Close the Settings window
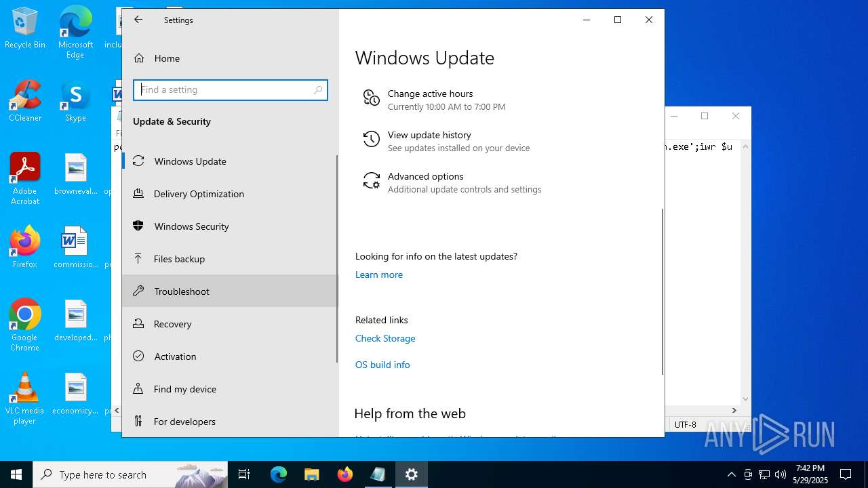 click(649, 20)
